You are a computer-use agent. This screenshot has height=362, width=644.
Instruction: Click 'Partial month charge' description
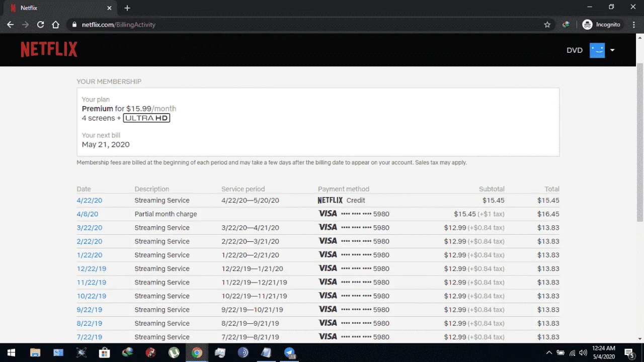click(166, 214)
